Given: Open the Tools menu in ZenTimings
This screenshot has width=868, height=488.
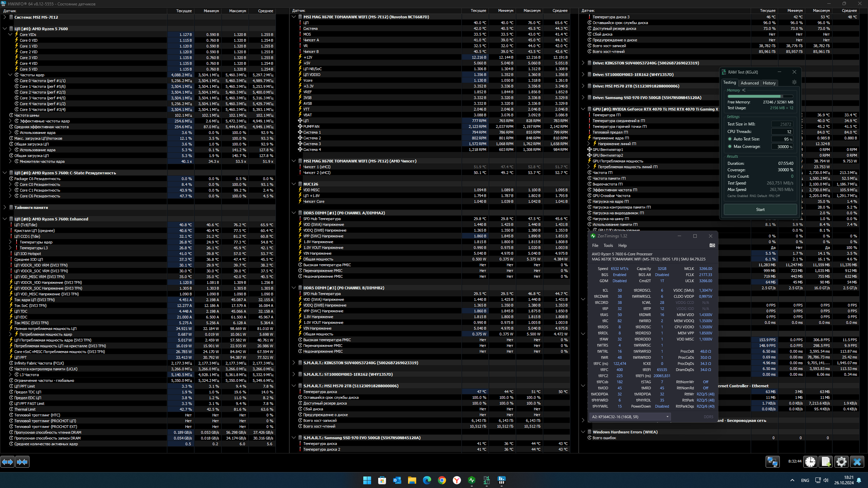Looking at the screenshot, I should [x=608, y=246].
